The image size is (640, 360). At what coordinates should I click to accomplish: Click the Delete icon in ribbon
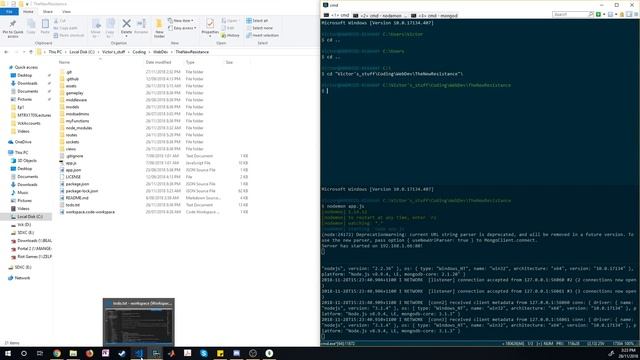coord(127,27)
